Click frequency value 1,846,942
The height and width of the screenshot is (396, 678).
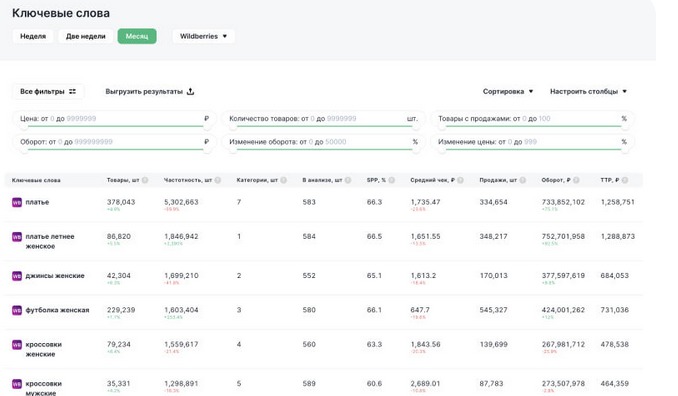(x=181, y=236)
